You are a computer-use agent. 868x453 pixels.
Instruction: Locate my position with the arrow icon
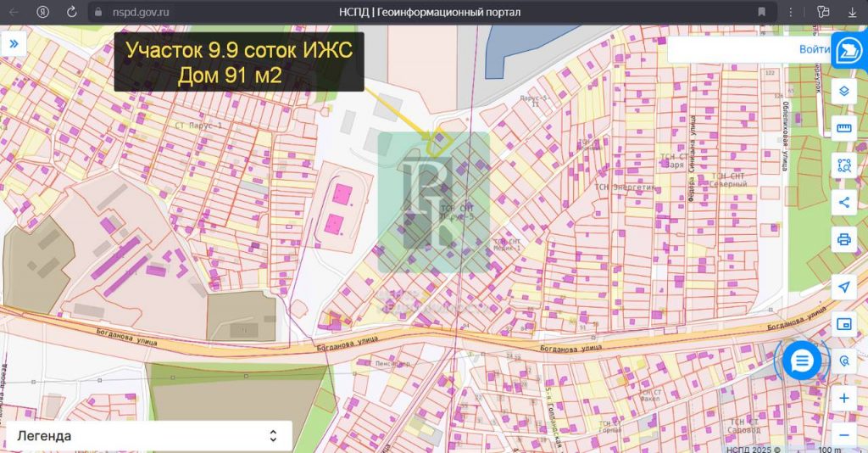[843, 288]
